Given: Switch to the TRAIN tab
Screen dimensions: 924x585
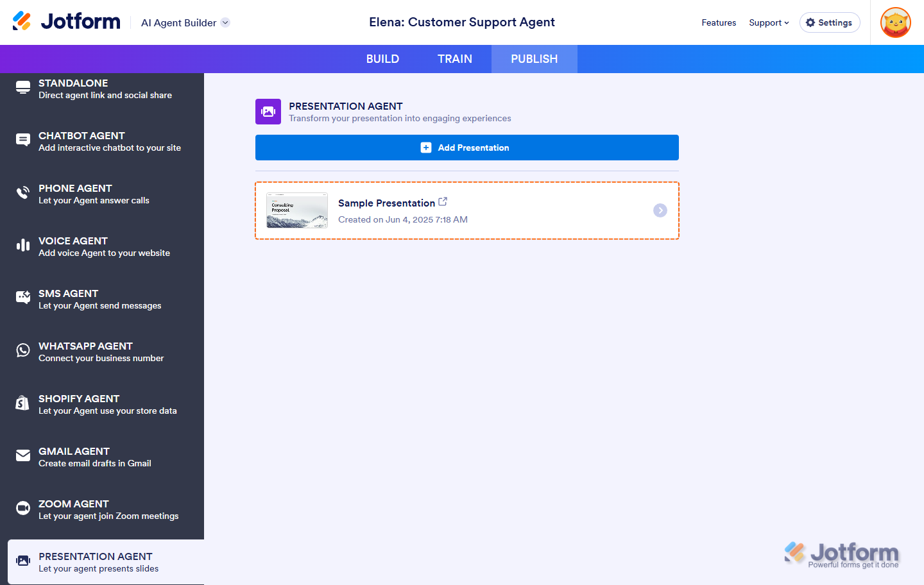Looking at the screenshot, I should (x=454, y=59).
